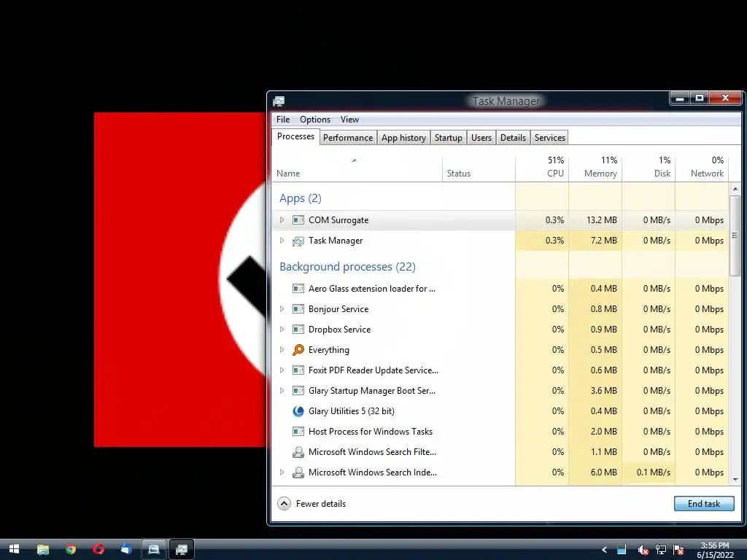This screenshot has height=560, width=747.
Task: Click the Glary Utilities 5 icon
Action: click(x=298, y=411)
